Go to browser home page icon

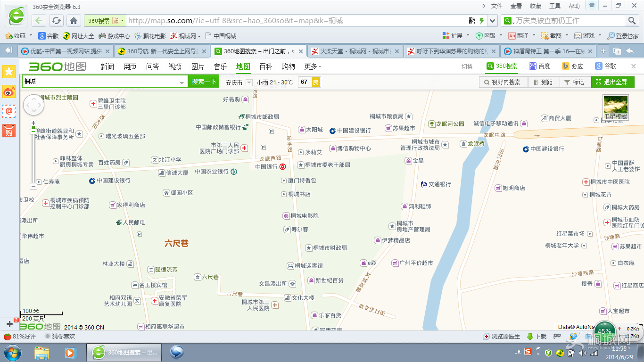pos(74,21)
